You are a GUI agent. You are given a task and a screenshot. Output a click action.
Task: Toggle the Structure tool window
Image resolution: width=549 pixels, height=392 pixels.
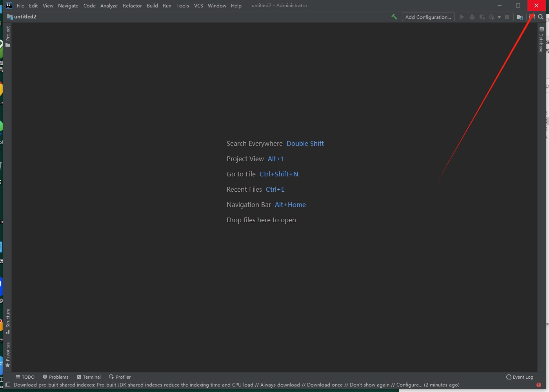(7, 319)
